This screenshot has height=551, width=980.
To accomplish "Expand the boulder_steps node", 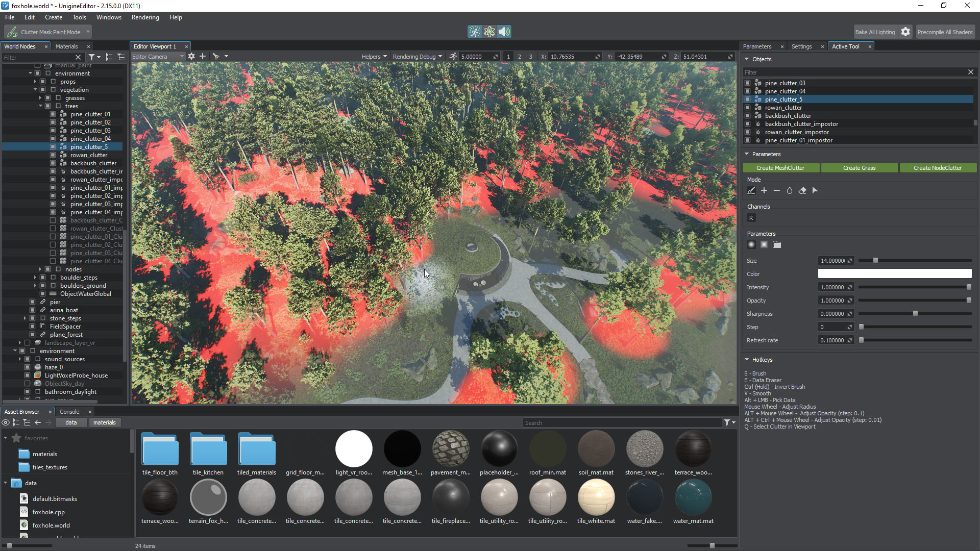I will pos(35,278).
